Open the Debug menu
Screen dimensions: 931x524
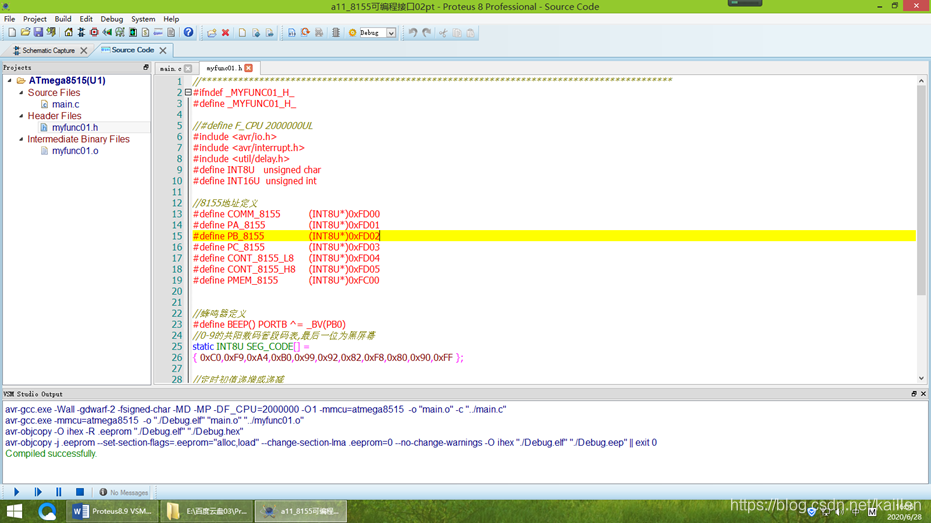(112, 19)
